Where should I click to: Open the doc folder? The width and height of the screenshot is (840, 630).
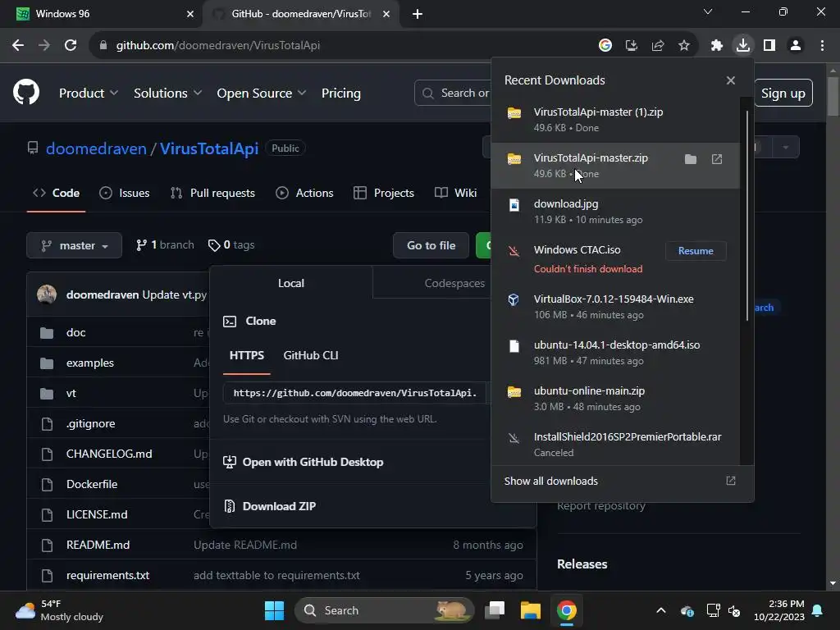(x=76, y=333)
